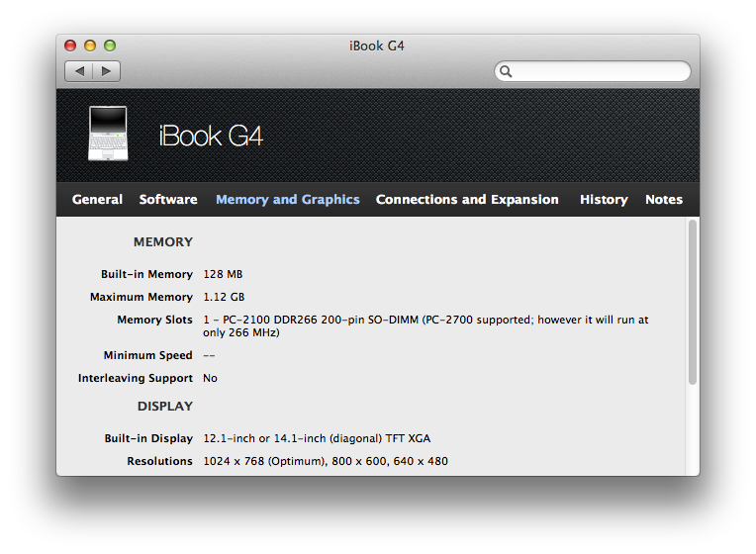Close the window with red button
This screenshot has width=756, height=554.
(x=70, y=46)
